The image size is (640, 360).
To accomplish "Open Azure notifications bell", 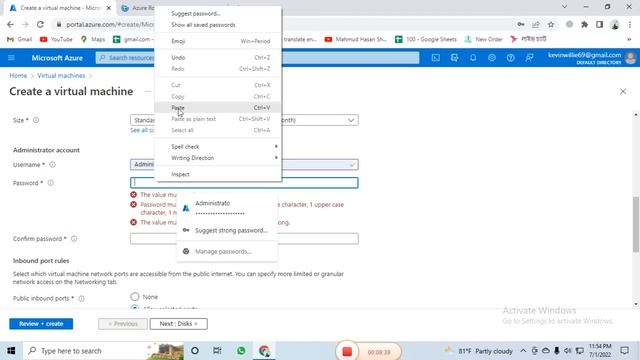I will [473, 58].
